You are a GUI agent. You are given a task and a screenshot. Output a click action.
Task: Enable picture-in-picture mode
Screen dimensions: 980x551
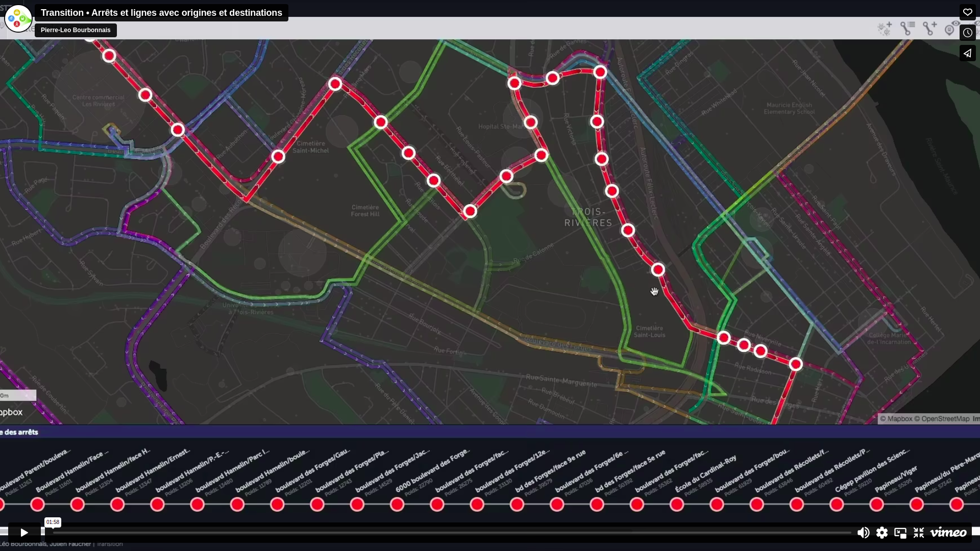click(x=900, y=533)
